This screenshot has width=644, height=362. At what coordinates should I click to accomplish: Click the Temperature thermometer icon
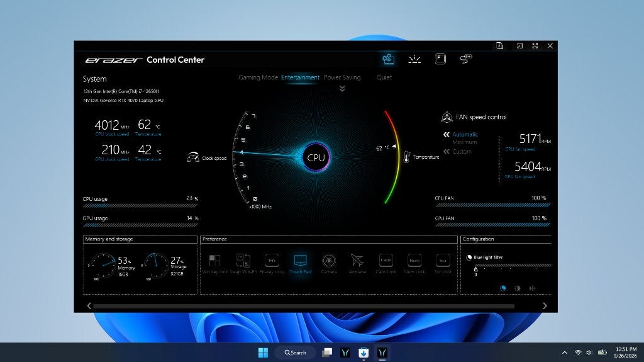pyautogui.click(x=406, y=157)
